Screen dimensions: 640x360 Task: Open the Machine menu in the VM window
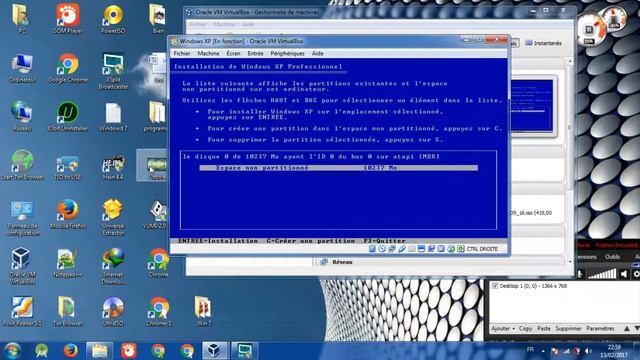point(208,53)
